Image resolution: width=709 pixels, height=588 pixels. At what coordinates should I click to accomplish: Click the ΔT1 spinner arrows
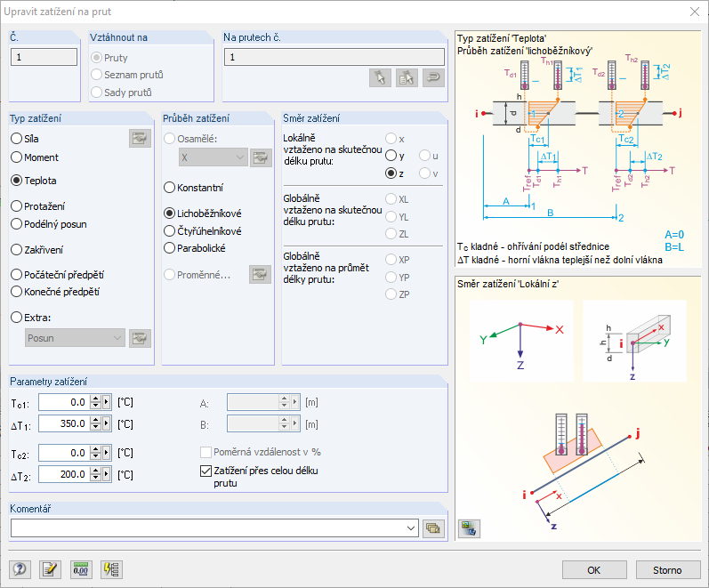click(x=95, y=423)
